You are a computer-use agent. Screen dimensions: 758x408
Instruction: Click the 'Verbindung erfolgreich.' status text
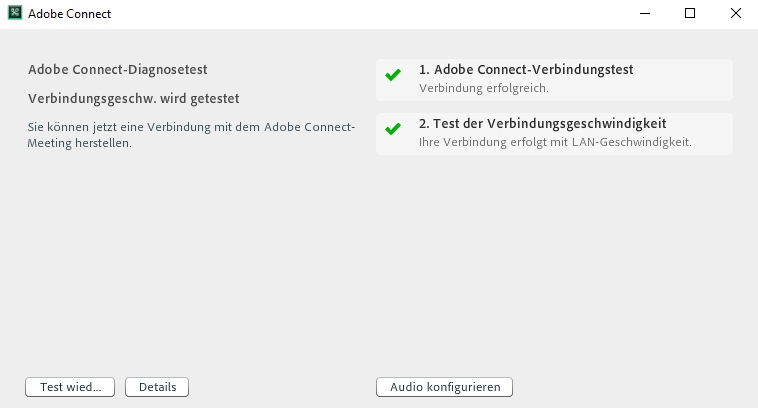[484, 88]
